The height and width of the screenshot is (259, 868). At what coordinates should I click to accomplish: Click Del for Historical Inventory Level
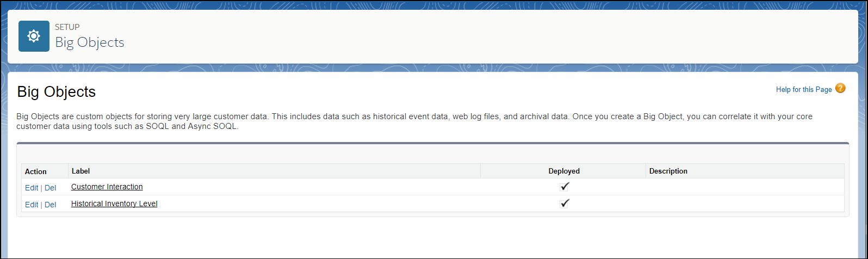click(x=50, y=205)
